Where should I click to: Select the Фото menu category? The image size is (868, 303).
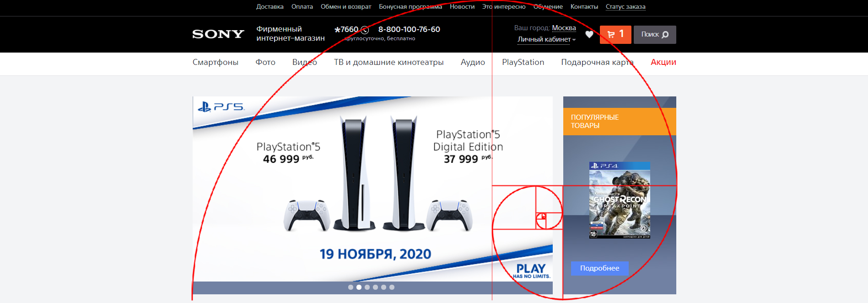click(x=265, y=62)
